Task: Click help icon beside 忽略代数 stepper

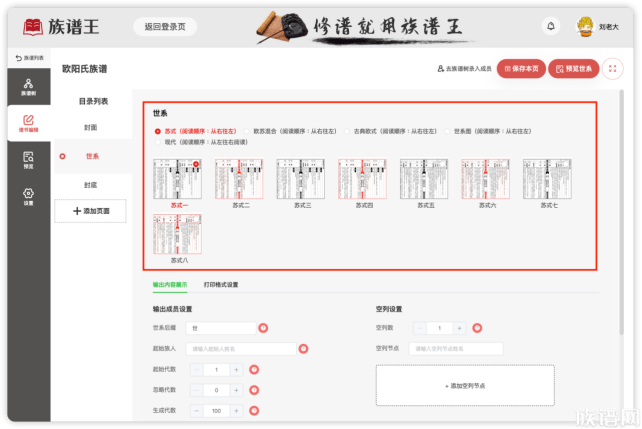Action: point(254,390)
